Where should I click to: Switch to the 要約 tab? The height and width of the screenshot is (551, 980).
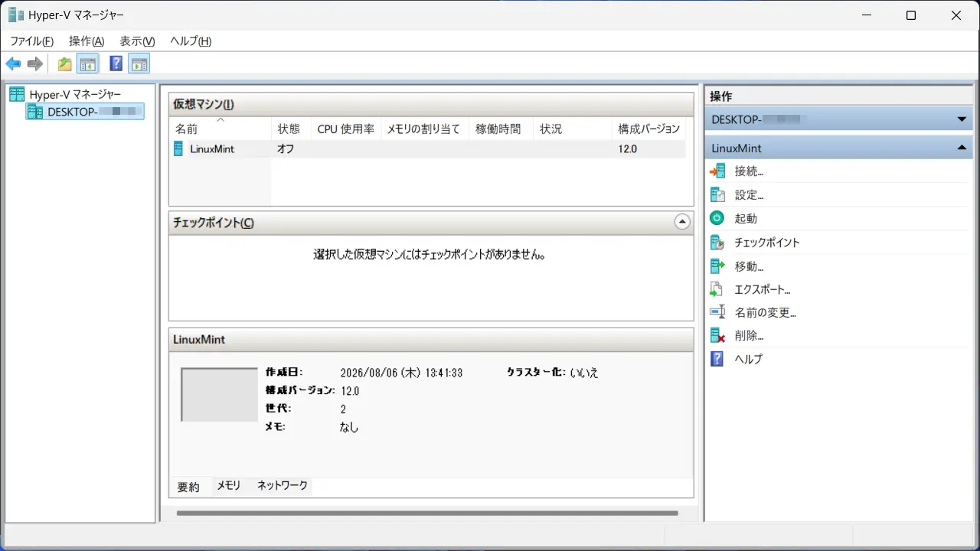click(188, 487)
